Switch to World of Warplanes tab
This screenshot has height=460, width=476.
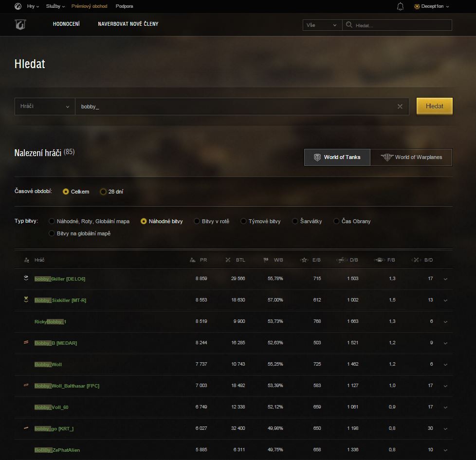pos(411,157)
